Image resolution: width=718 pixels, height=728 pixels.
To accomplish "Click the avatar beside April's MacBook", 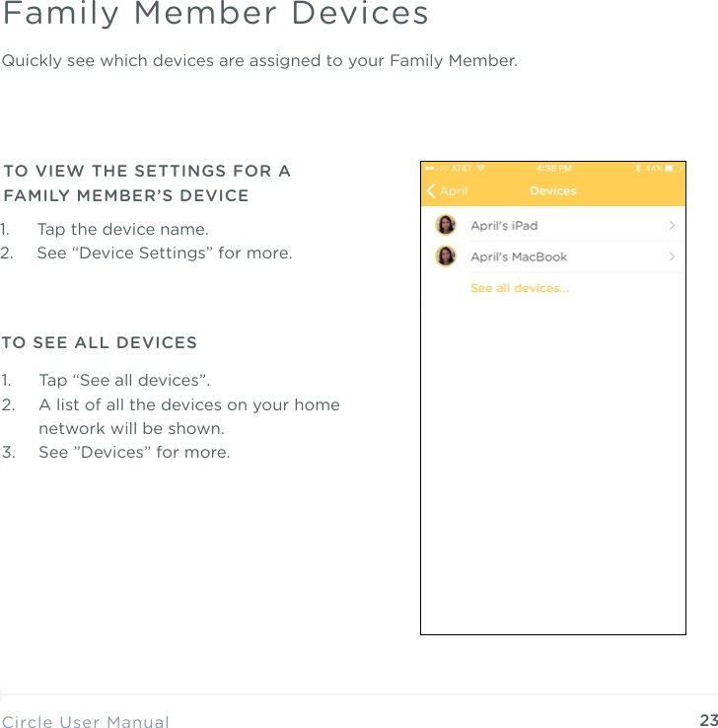I will click(446, 256).
